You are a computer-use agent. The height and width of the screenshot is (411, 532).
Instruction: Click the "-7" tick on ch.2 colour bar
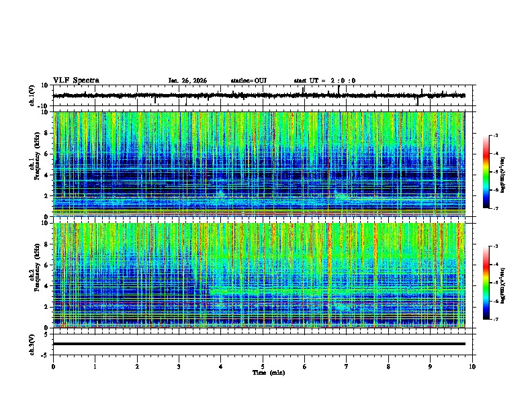pos(495,319)
